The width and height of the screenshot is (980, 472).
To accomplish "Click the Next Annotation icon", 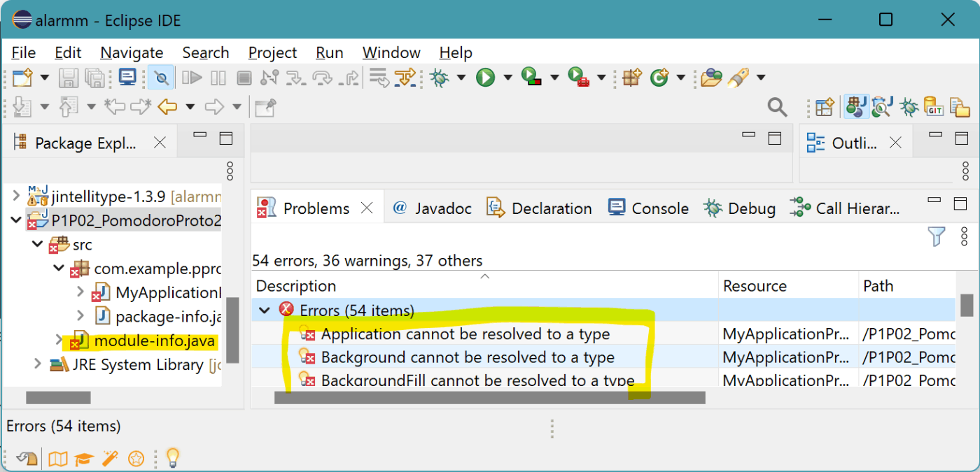I will pyautogui.click(x=22, y=107).
